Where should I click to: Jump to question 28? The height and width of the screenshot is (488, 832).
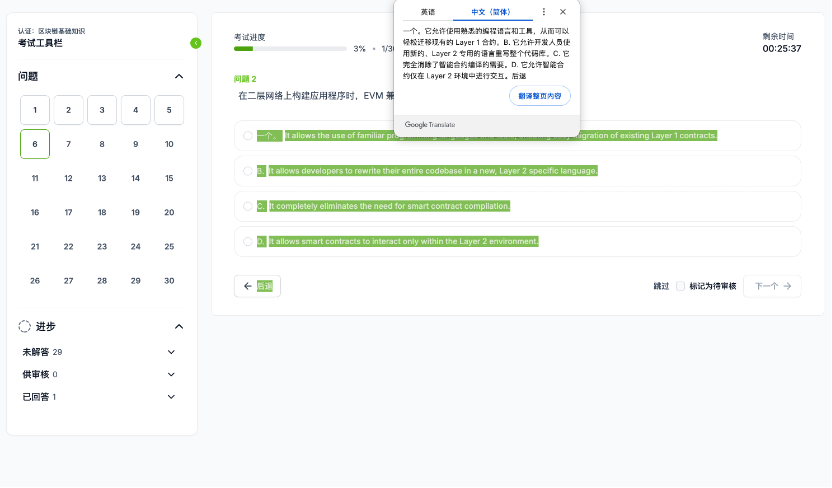pyautogui.click(x=102, y=281)
